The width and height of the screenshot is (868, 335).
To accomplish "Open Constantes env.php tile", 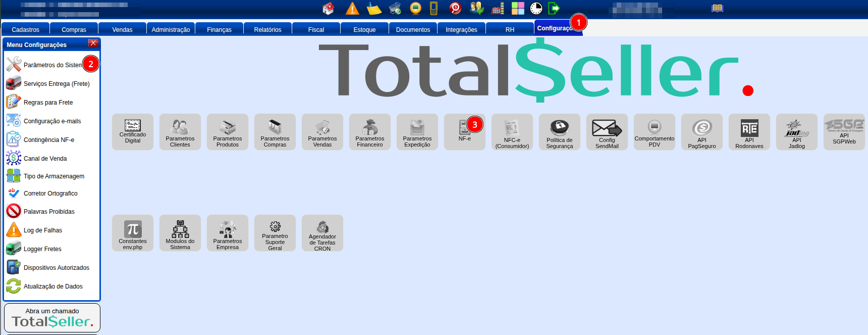I will 133,233.
